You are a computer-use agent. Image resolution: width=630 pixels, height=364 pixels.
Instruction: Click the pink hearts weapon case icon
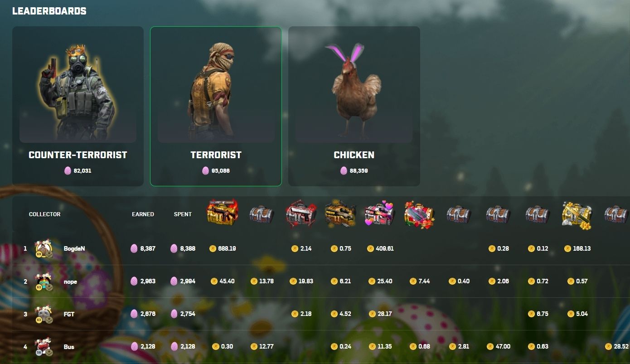380,214
